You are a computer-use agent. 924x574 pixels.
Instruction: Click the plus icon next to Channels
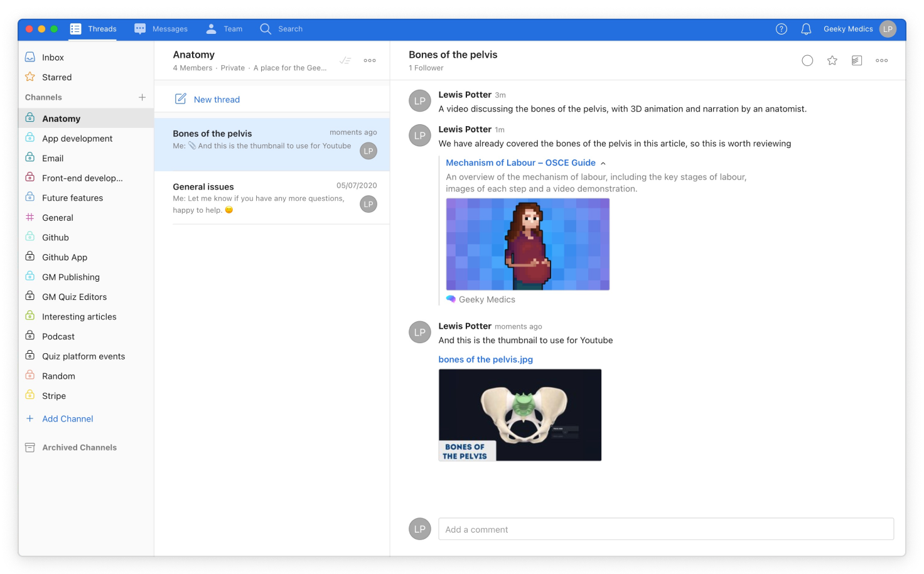(142, 97)
